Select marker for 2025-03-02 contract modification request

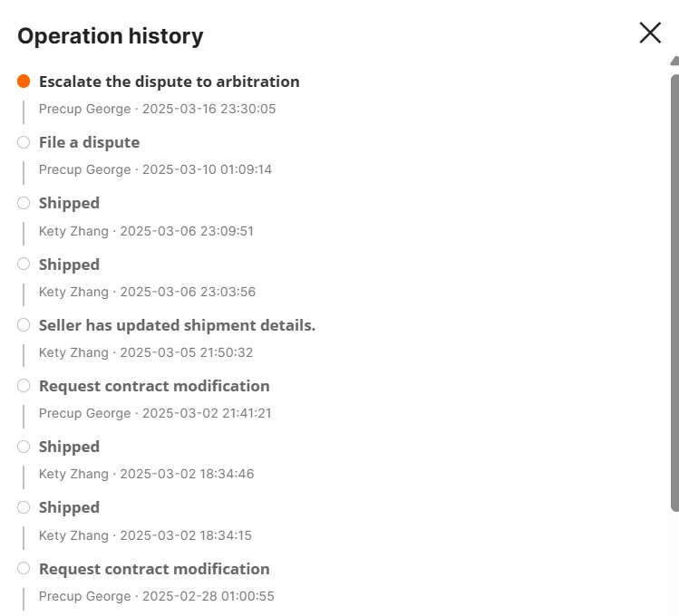(24, 386)
